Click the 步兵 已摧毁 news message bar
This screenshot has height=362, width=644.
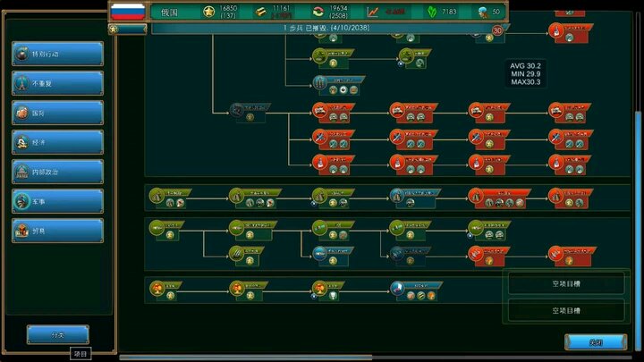[x=326, y=28]
